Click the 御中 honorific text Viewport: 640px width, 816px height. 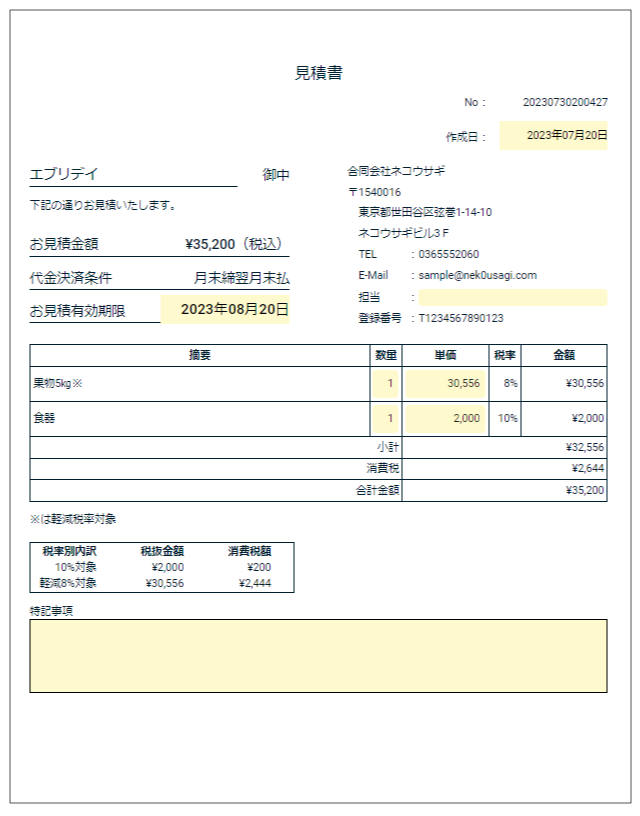[x=276, y=174]
